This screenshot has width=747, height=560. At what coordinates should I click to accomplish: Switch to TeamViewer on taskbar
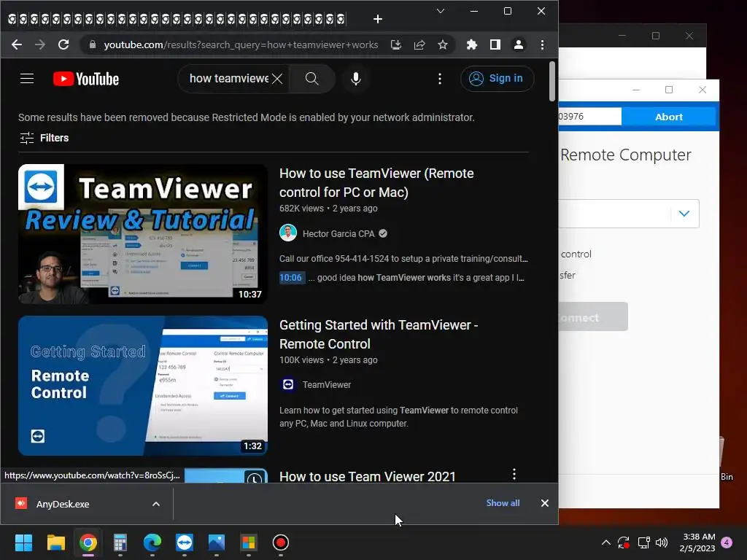185,542
